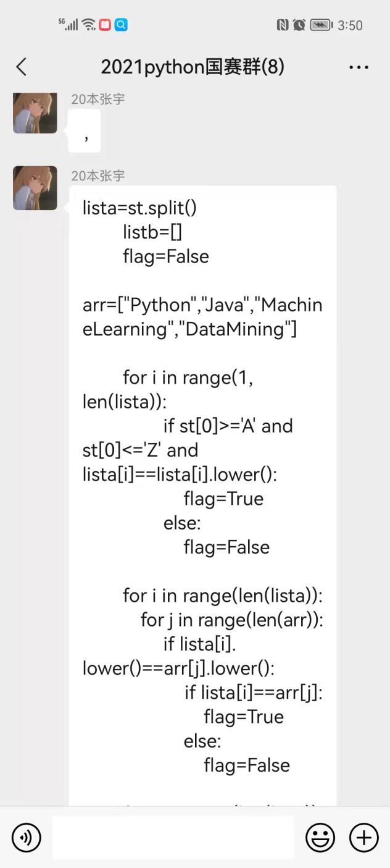Tap the red notification app icon

(105, 25)
